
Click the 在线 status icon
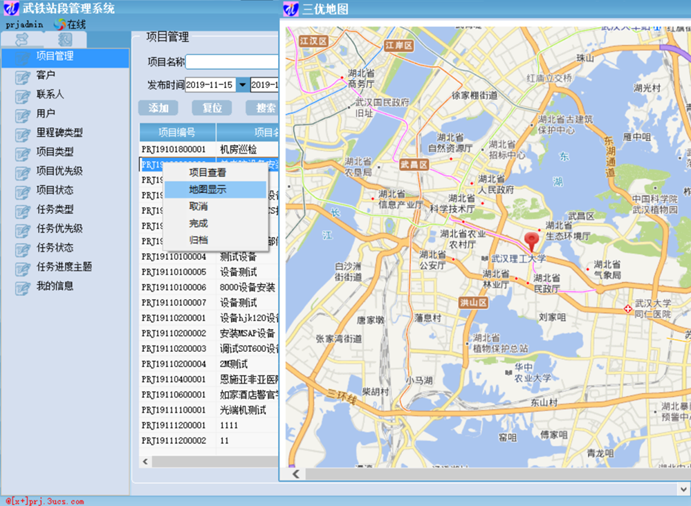pyautogui.click(x=59, y=25)
